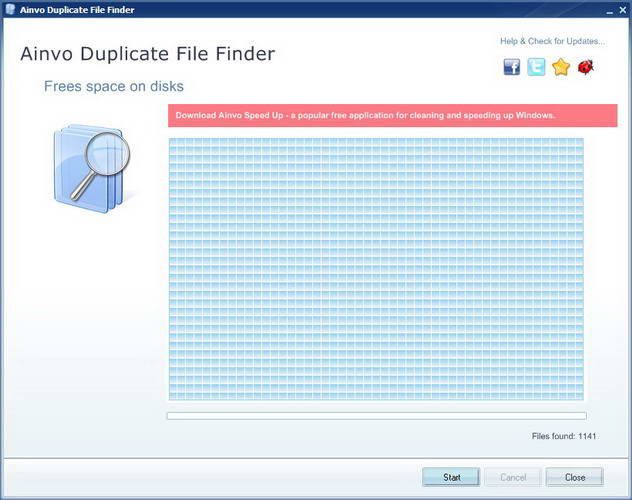The height and width of the screenshot is (500, 632).
Task: Click the Files found: 1141 status text
Action: click(x=563, y=436)
